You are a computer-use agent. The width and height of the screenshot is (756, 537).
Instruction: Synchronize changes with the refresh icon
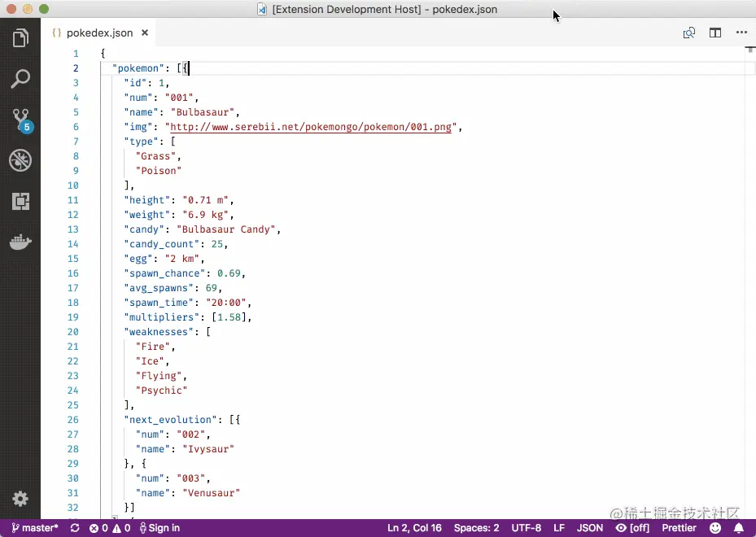pos(74,528)
